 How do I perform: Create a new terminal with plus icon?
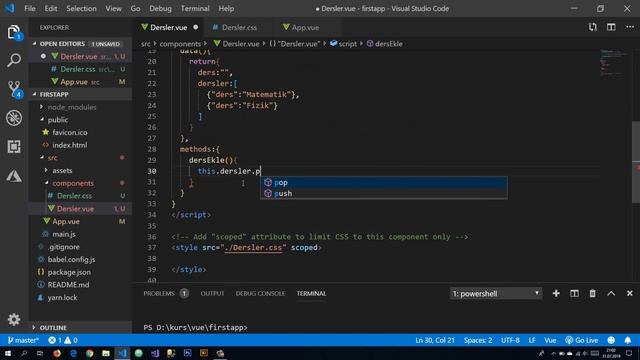(556, 293)
